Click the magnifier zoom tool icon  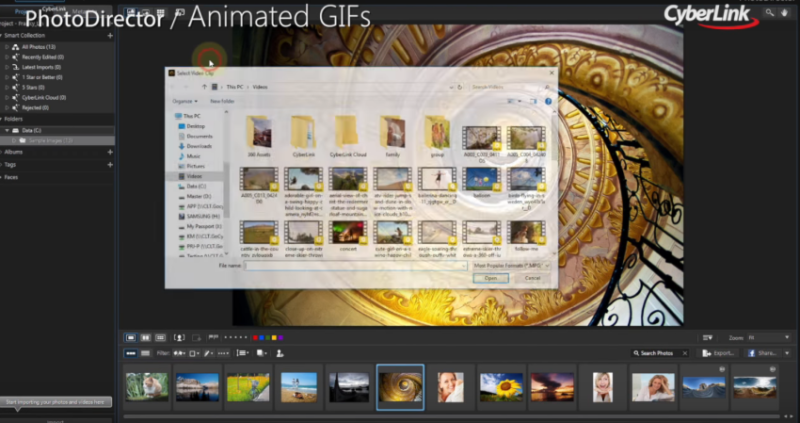(x=769, y=13)
